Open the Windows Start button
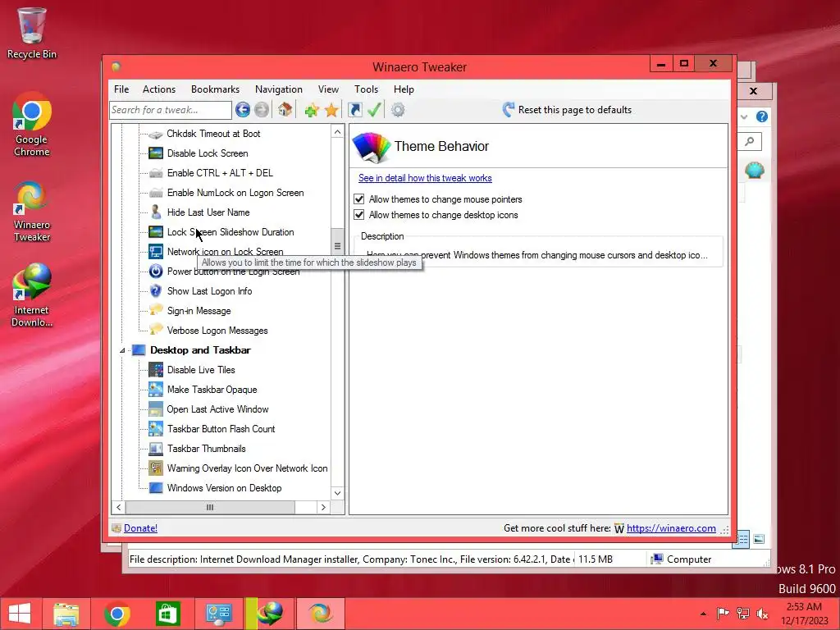 tap(20, 614)
